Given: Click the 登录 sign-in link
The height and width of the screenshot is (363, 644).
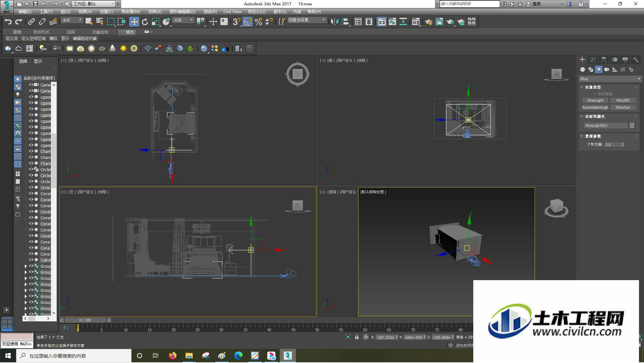Looking at the screenshot, I should pyautogui.click(x=536, y=4).
